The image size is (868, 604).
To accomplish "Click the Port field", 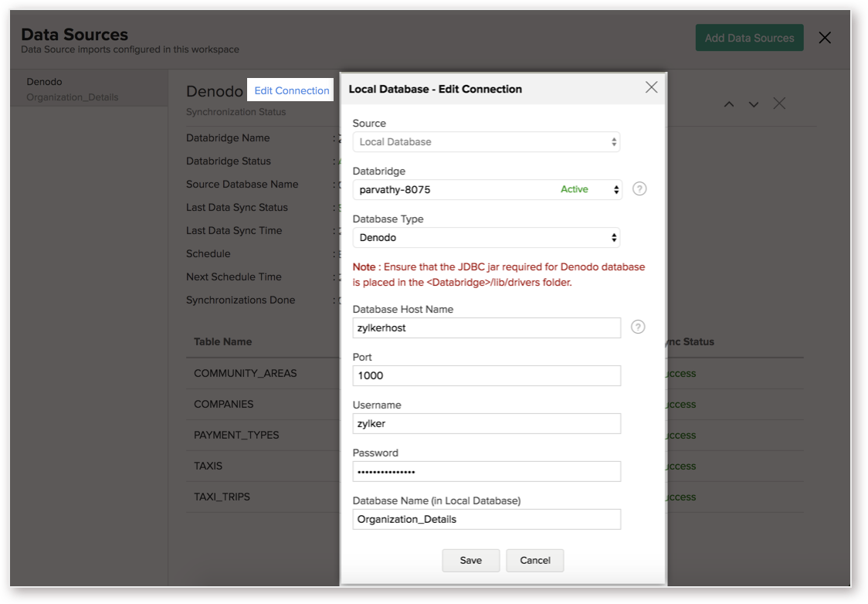I will pyautogui.click(x=487, y=375).
